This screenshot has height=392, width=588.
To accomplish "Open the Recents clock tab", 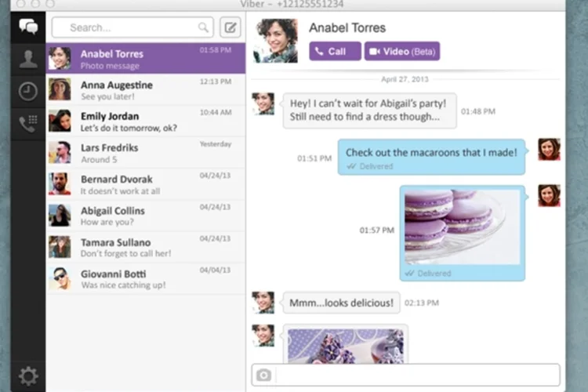I will [x=28, y=91].
